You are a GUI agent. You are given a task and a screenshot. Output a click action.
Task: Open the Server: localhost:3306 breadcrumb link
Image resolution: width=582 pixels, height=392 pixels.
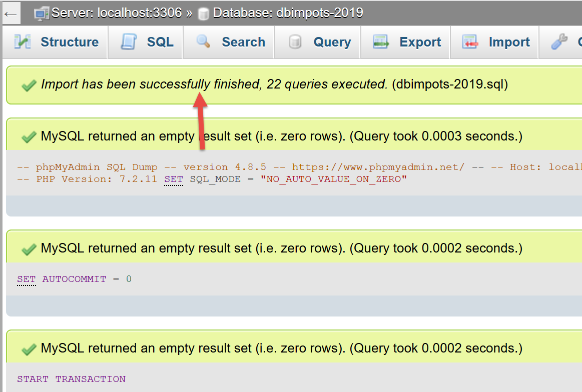click(116, 13)
